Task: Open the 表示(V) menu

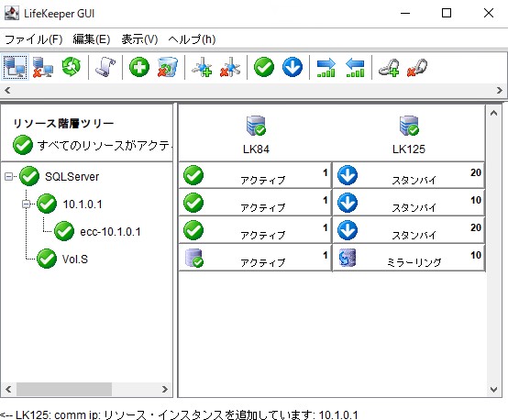Action: tap(139, 39)
